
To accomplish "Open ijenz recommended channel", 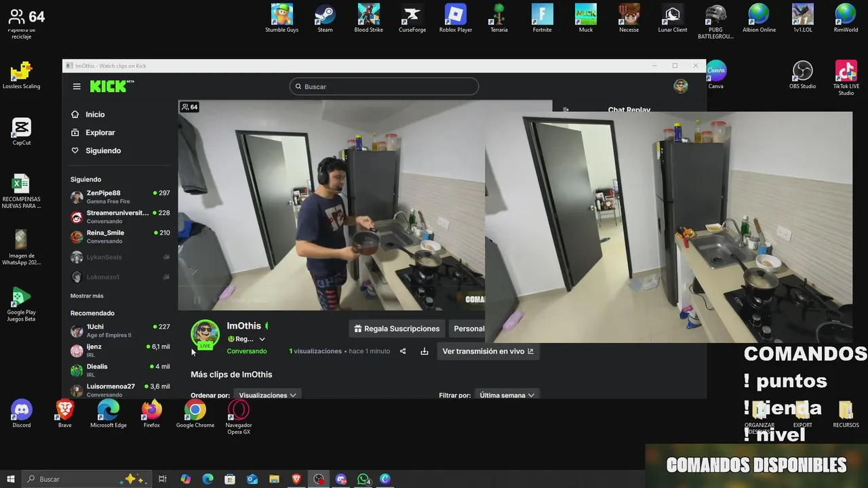I will point(120,350).
